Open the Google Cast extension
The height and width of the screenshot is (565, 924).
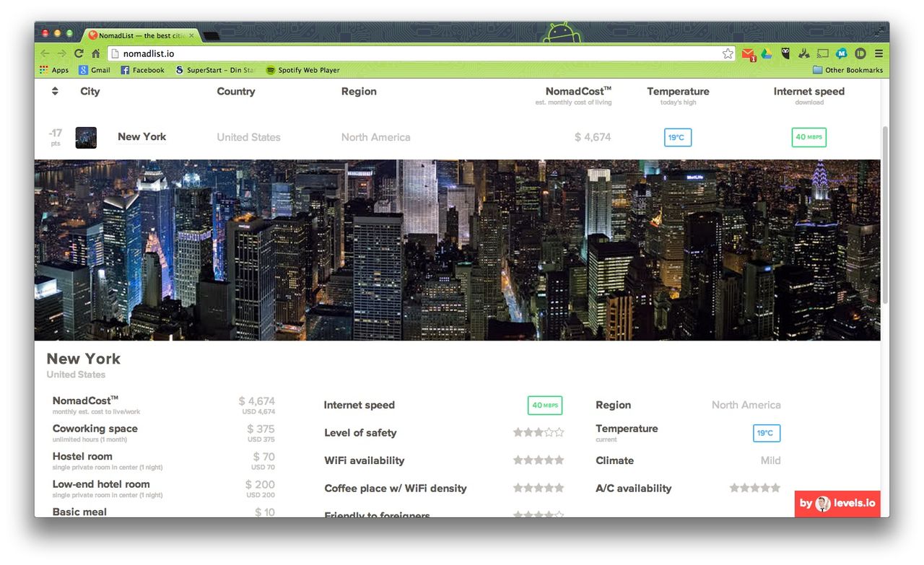[823, 53]
